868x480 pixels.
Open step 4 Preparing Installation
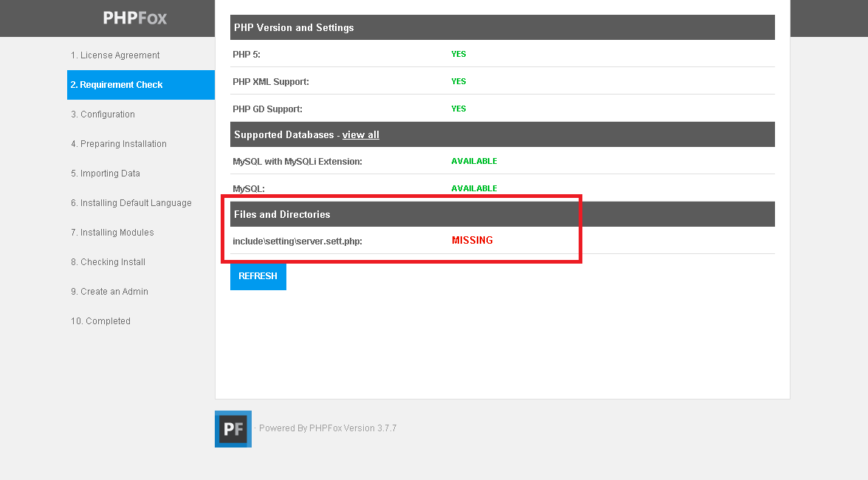(118, 143)
